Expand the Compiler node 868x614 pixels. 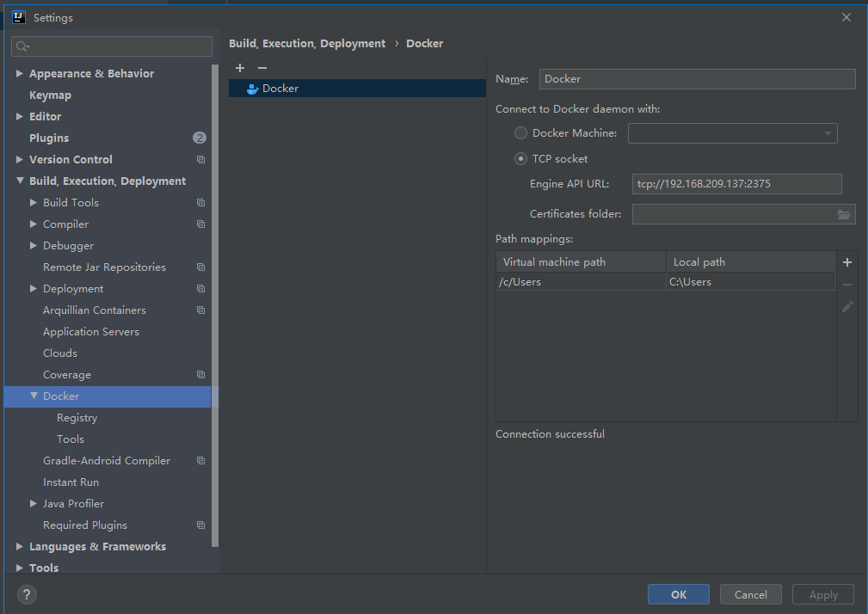coord(34,224)
